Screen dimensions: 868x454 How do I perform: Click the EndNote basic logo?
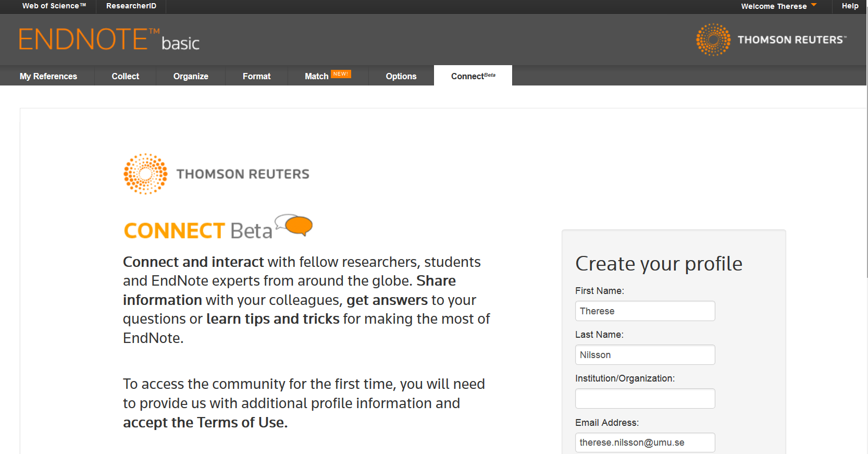click(109, 40)
